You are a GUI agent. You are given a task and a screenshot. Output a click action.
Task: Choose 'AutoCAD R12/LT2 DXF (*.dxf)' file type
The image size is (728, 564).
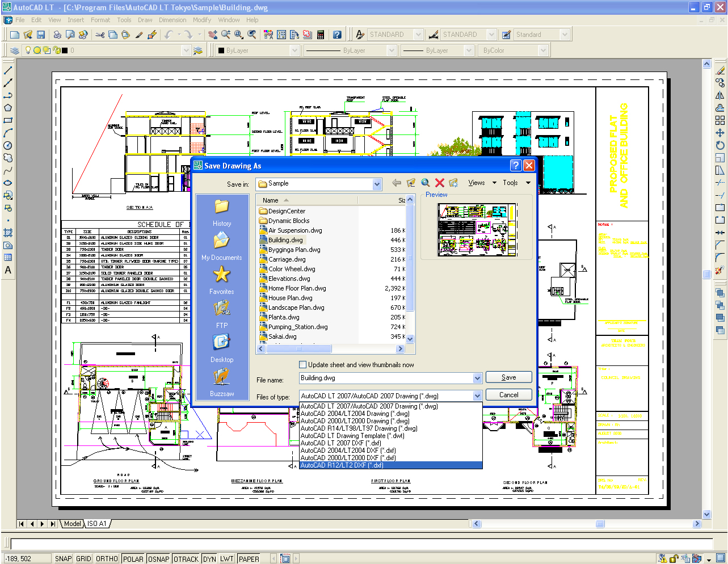pyautogui.click(x=390, y=465)
